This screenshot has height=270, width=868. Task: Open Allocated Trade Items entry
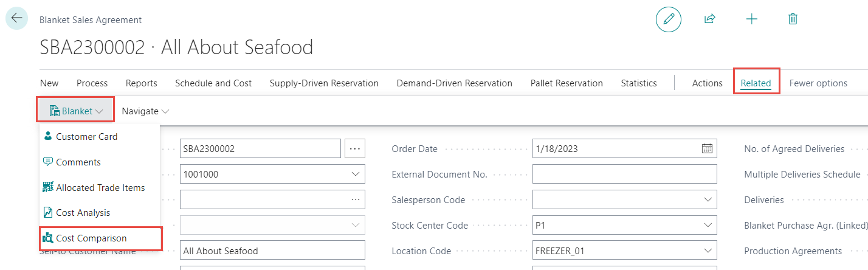pyautogui.click(x=100, y=188)
